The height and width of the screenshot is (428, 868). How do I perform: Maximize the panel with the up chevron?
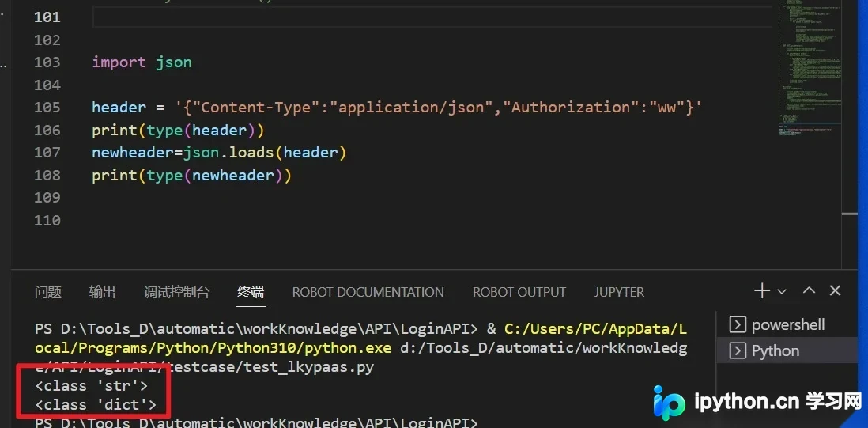(809, 290)
